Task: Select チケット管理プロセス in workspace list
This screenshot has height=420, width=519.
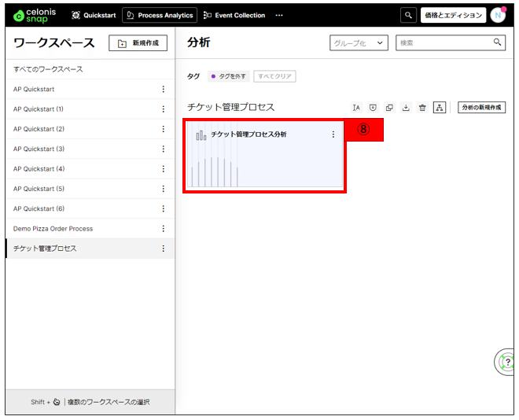Action: [x=90, y=249]
